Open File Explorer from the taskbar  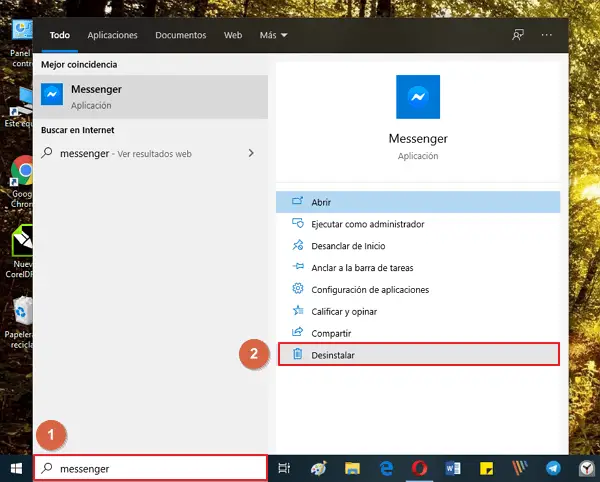pos(352,468)
